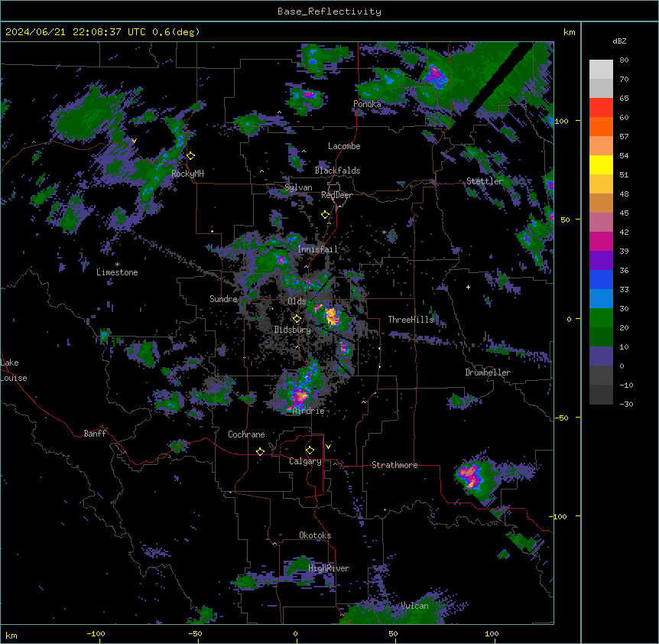Pick the purple 36-39 dBZ legend swatch
Viewport: 659px width, 644px height.
pyautogui.click(x=601, y=261)
